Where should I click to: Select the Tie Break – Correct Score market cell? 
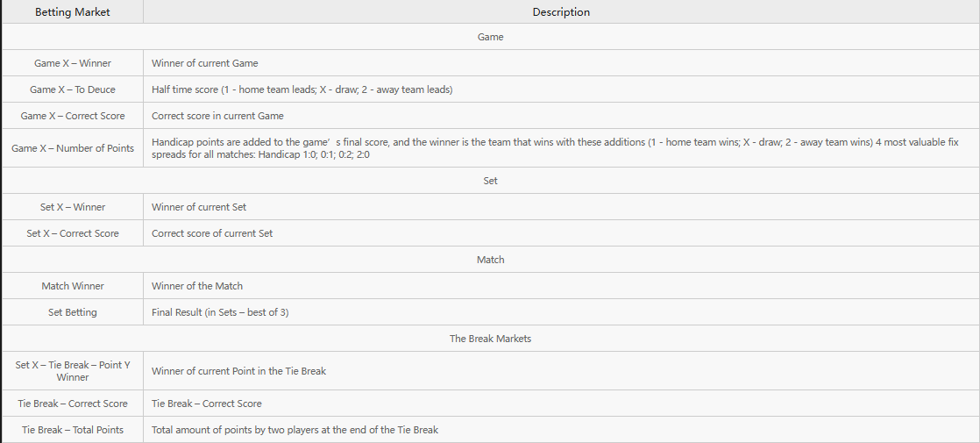pos(73,404)
